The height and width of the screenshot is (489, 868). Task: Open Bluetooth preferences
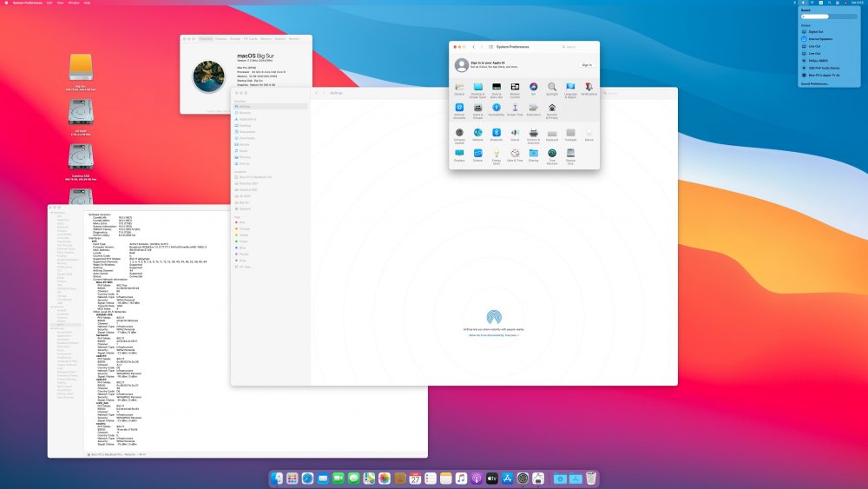point(496,135)
